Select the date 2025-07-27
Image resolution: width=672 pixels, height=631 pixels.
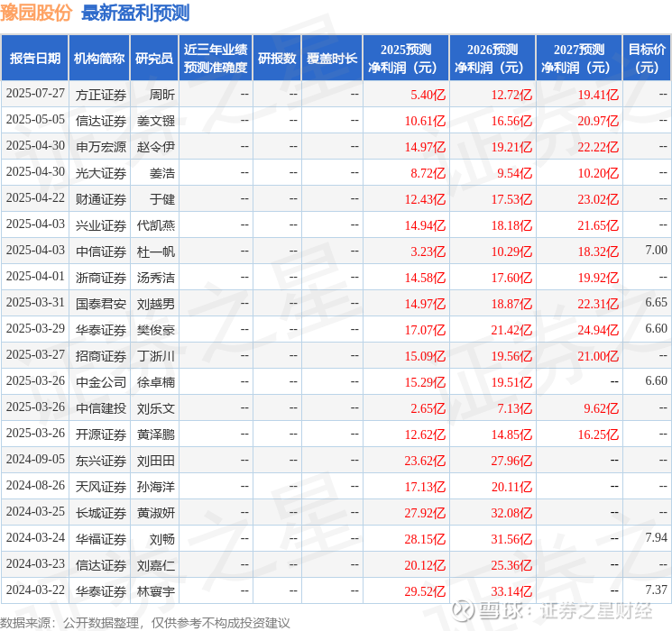pos(35,94)
